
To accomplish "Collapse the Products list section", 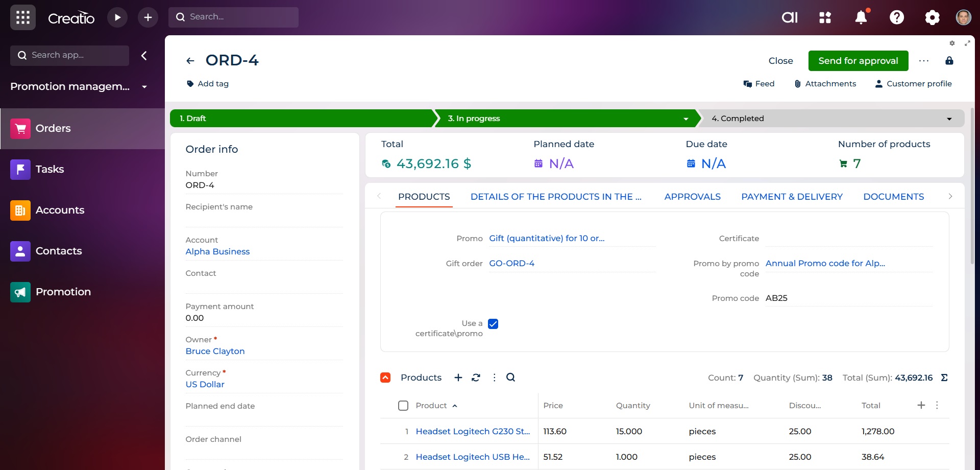I will point(385,378).
